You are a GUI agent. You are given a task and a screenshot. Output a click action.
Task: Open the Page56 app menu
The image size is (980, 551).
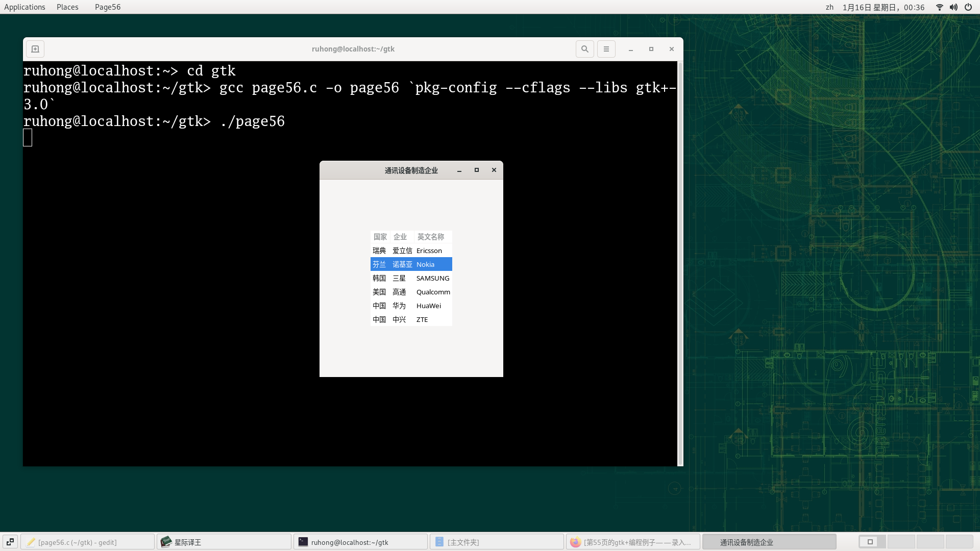tap(108, 7)
